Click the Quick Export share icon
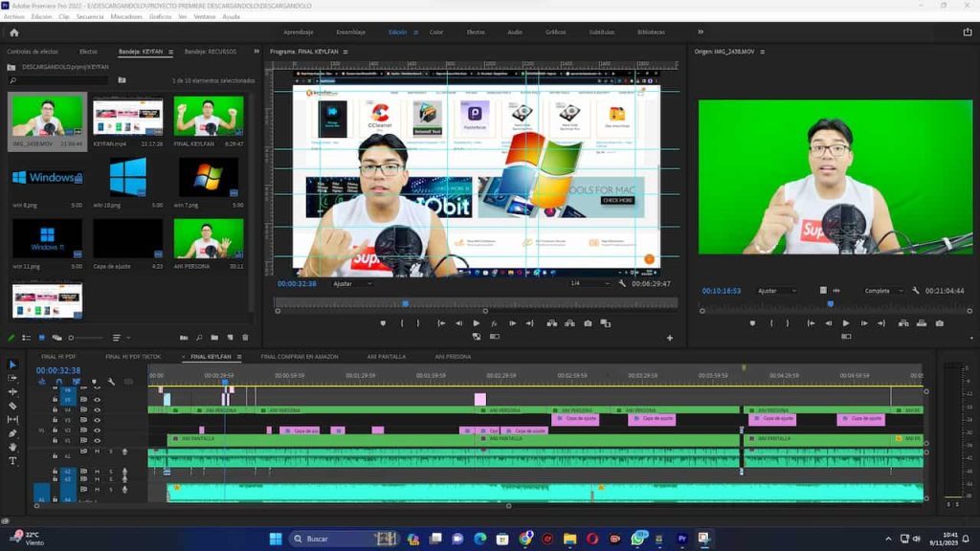The width and height of the screenshot is (980, 551). pyautogui.click(x=967, y=32)
